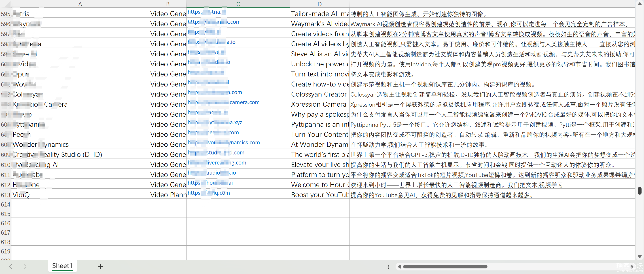
Task: Select cell 'Steve AI is an AI vic'
Action: pyautogui.click(x=320, y=53)
